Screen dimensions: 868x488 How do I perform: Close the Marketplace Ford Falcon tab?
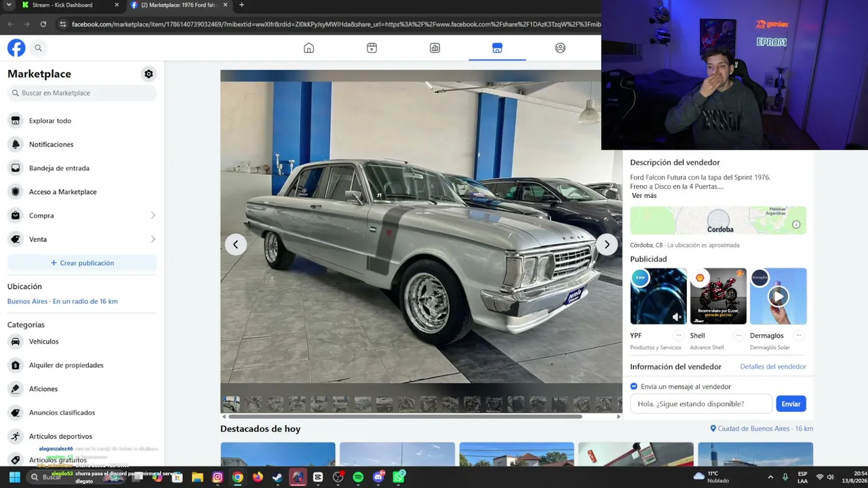click(225, 5)
